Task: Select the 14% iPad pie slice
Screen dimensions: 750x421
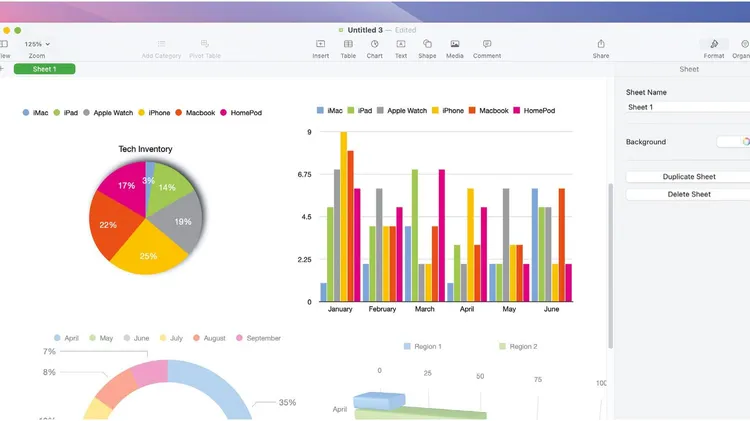Action: [x=167, y=188]
